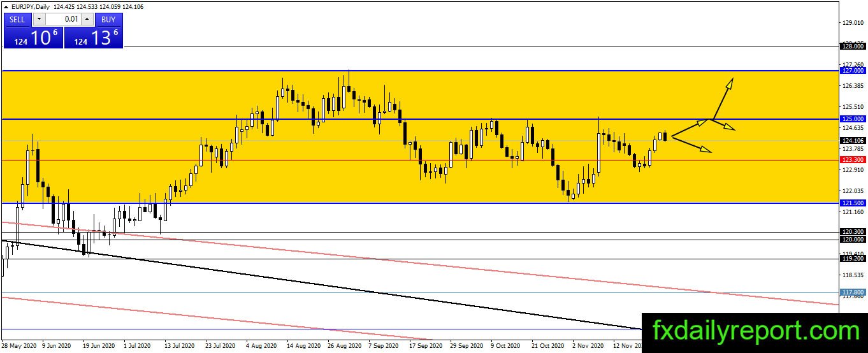Increase trade volume with the up arrow
This screenshot has height=353, width=868.
(x=87, y=20)
